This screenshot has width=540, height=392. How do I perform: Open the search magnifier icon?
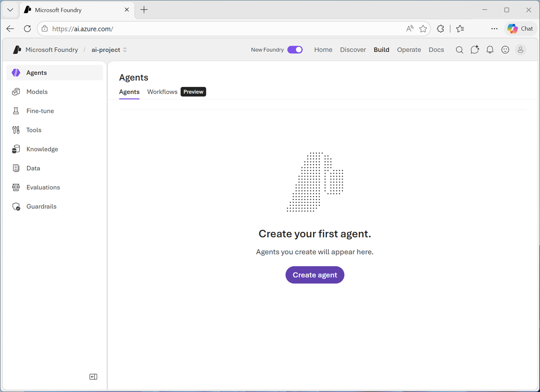pos(459,50)
